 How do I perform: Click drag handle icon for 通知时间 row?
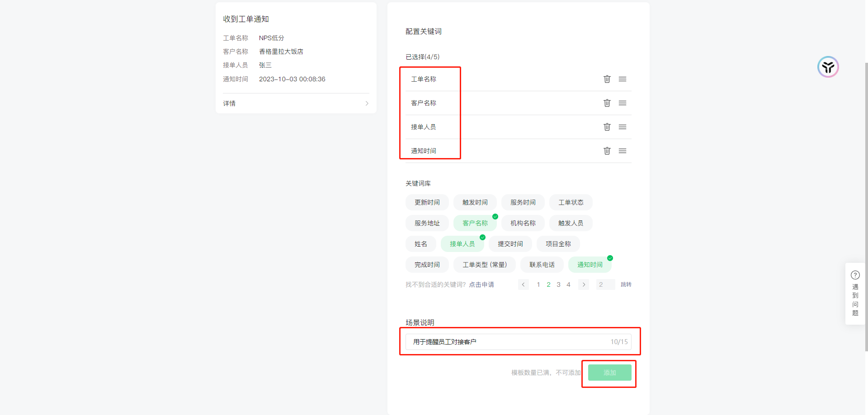click(x=623, y=151)
